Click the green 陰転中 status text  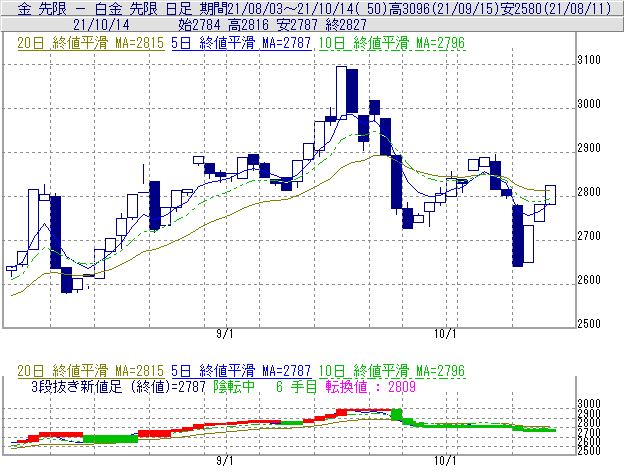click(x=234, y=386)
